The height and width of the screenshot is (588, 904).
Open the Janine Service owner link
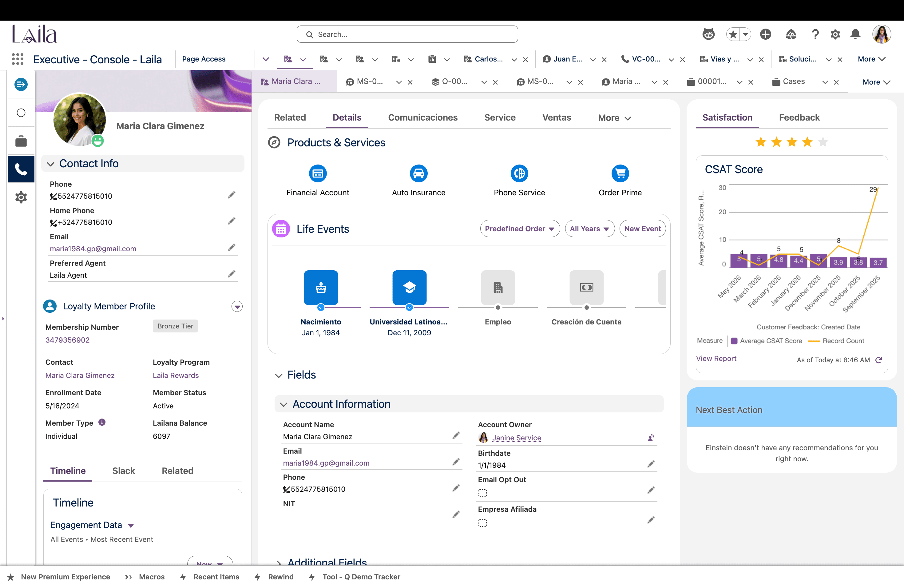pos(517,438)
